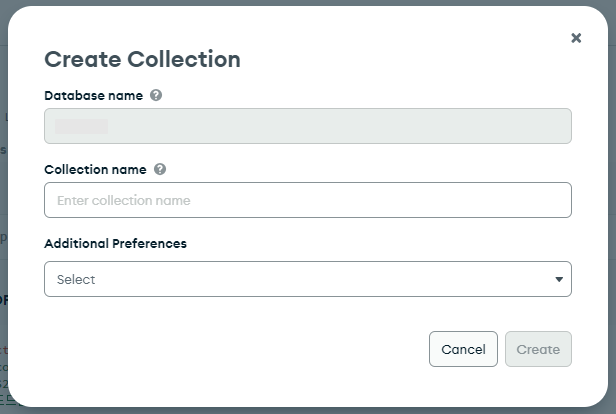Click the Collection name label text

pyautogui.click(x=95, y=170)
